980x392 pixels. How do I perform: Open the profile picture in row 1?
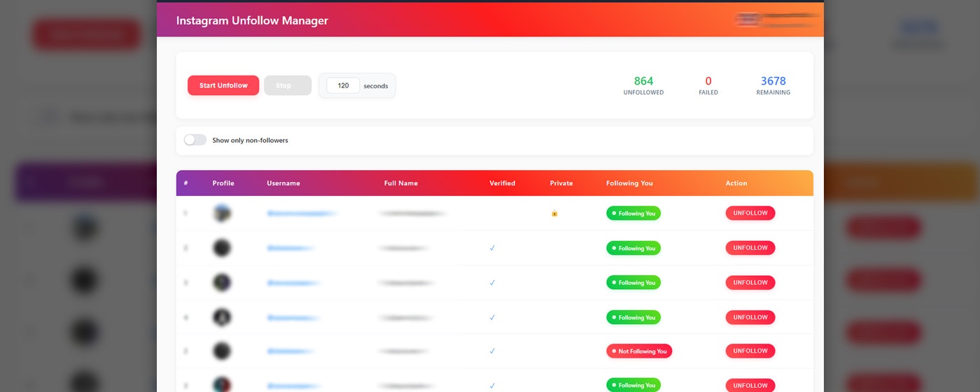tap(222, 213)
